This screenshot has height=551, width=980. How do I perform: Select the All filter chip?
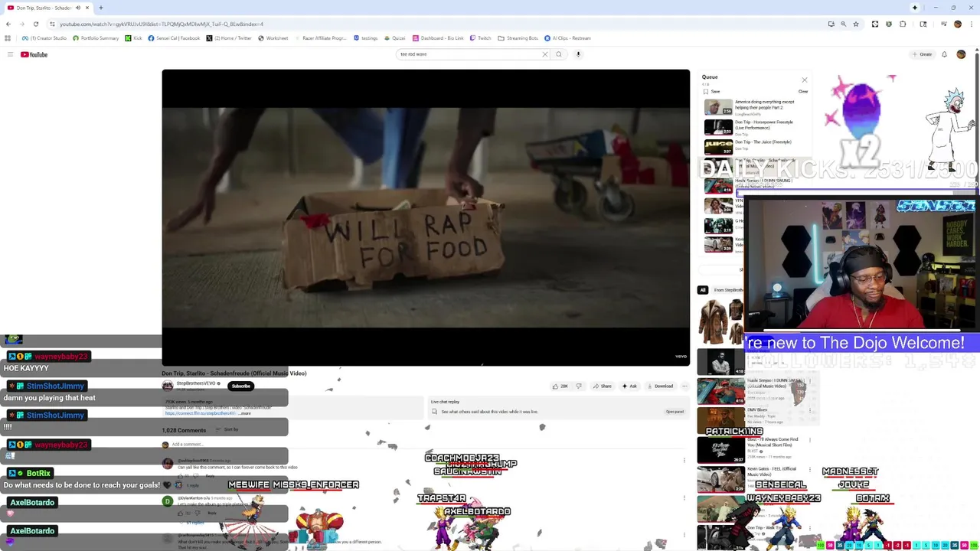(x=702, y=290)
